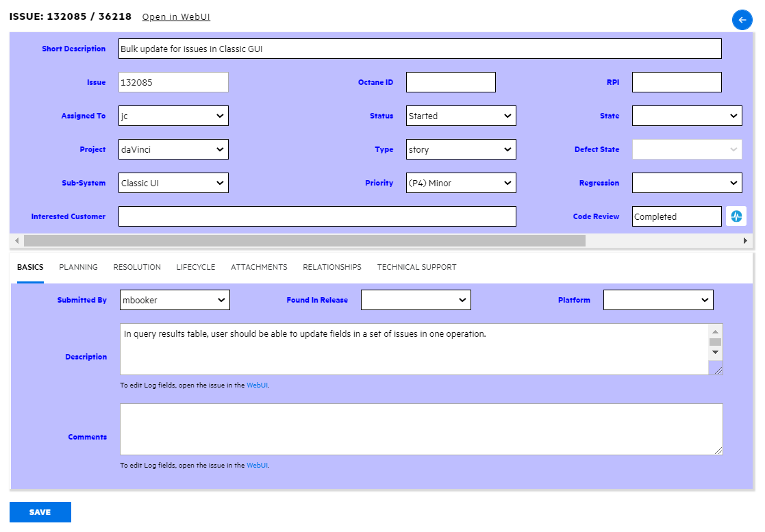Expand the Status dropdown
The width and height of the screenshot is (765, 532).
(x=460, y=116)
